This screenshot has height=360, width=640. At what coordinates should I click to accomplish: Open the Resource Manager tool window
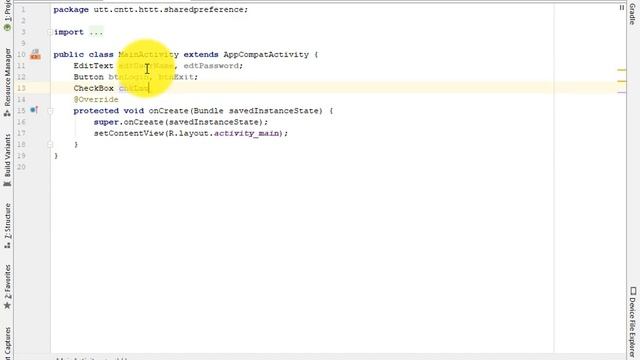coord(7,82)
